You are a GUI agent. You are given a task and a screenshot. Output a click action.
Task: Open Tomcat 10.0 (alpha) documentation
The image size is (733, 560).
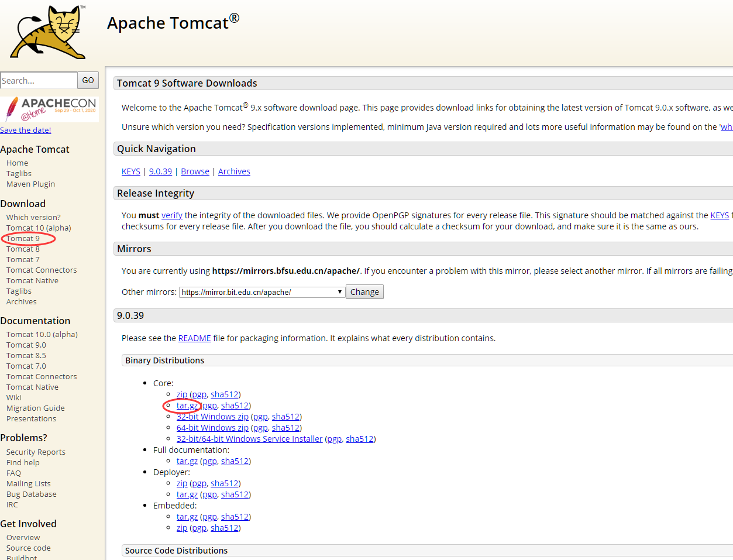42,334
